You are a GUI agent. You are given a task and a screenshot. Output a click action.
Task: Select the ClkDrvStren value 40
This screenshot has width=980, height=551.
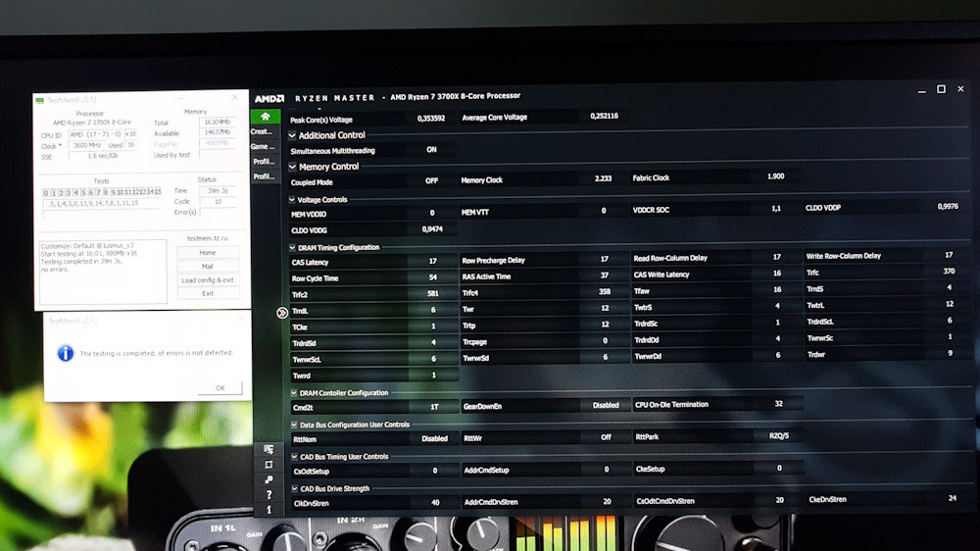click(x=435, y=503)
